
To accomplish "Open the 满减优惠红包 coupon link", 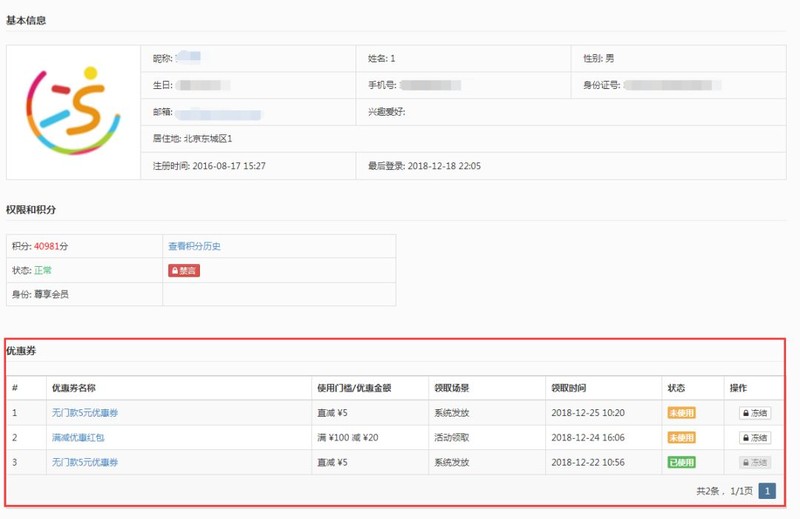I will (x=78, y=437).
